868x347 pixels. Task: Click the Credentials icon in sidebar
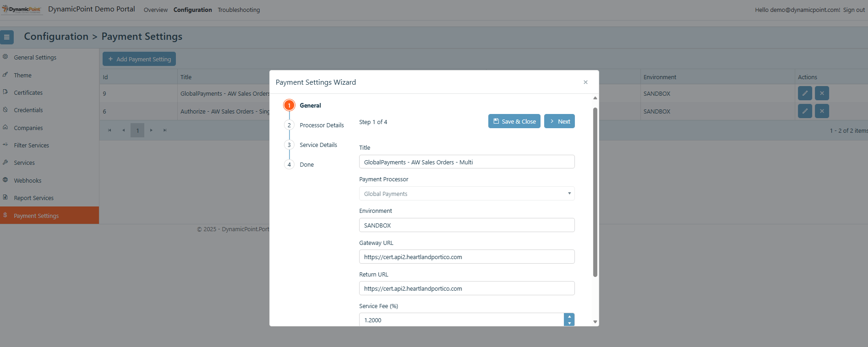coord(5,109)
